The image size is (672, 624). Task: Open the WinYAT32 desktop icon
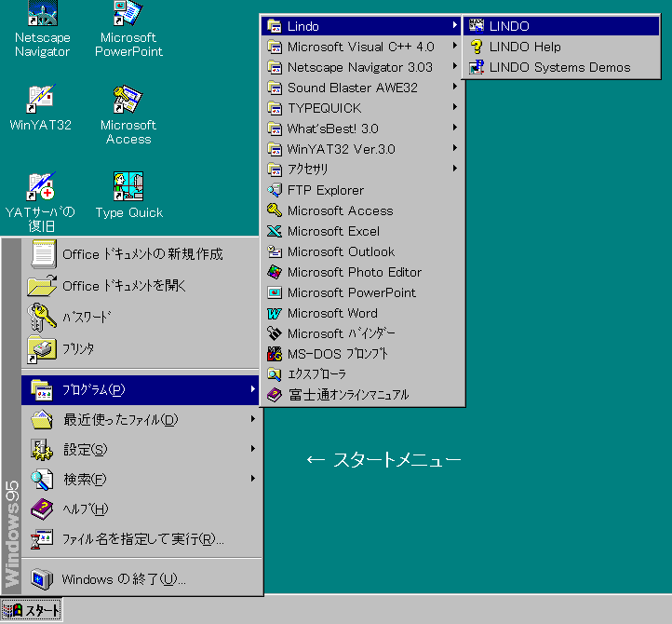coord(42,100)
